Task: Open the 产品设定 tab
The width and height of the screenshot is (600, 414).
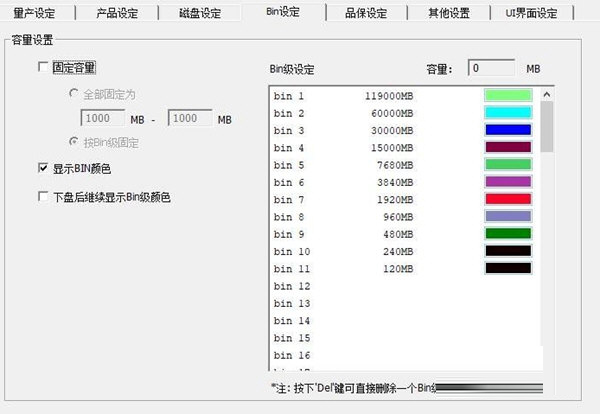Action: 118,13
